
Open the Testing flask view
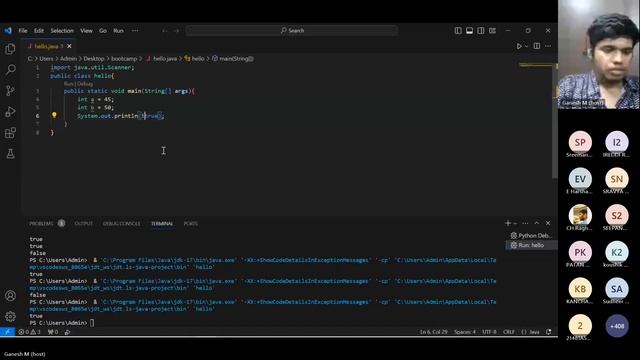tap(10, 153)
